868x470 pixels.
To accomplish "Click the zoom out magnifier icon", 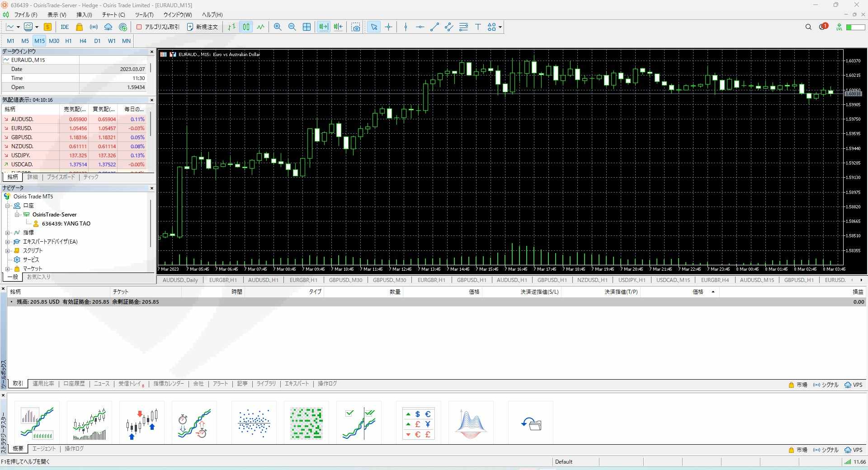I will (x=292, y=27).
